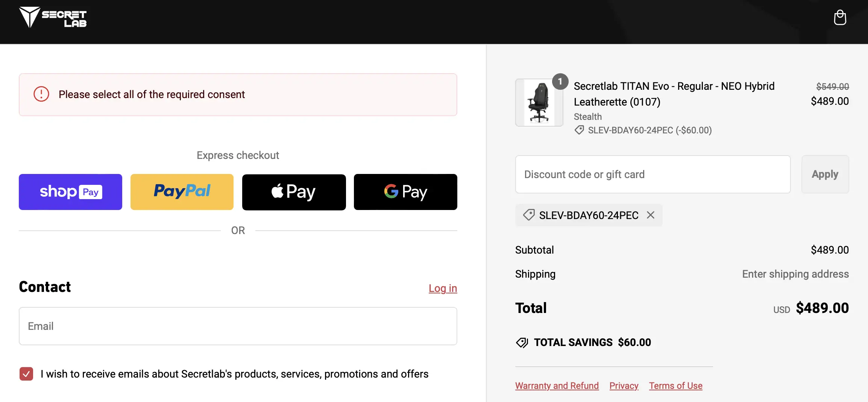Click the item quantity badge on the chair

tap(560, 82)
